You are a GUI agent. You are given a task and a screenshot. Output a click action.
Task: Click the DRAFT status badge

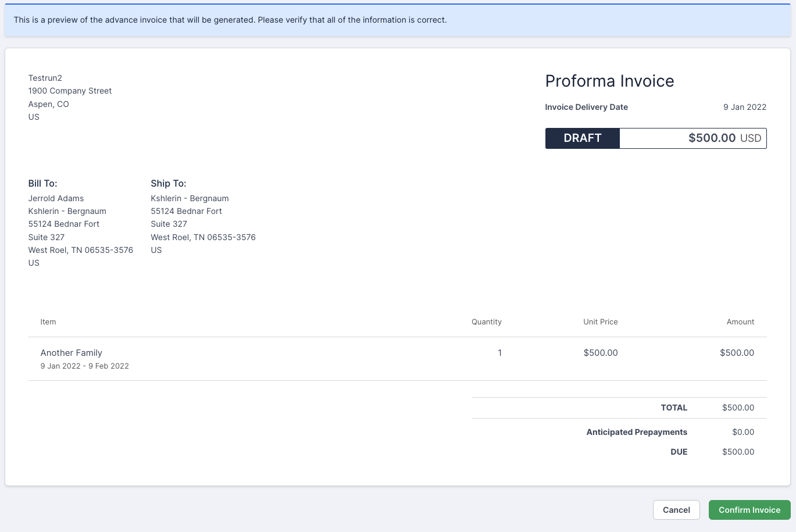582,138
